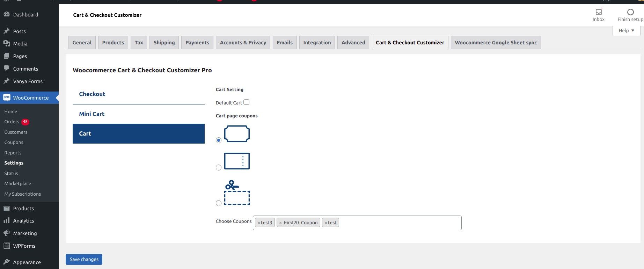Click the Dashboard gauge icon
The width and height of the screenshot is (644, 269).
click(6, 14)
